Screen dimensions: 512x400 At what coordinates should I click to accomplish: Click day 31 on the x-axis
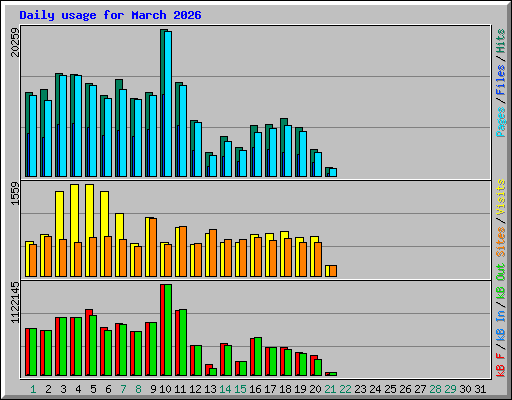point(480,389)
